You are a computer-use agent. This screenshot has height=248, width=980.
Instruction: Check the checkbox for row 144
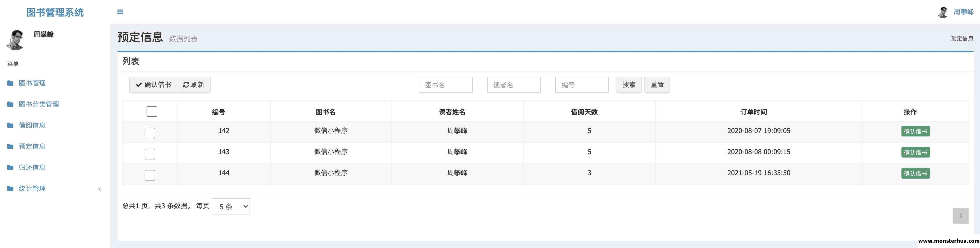150,175
